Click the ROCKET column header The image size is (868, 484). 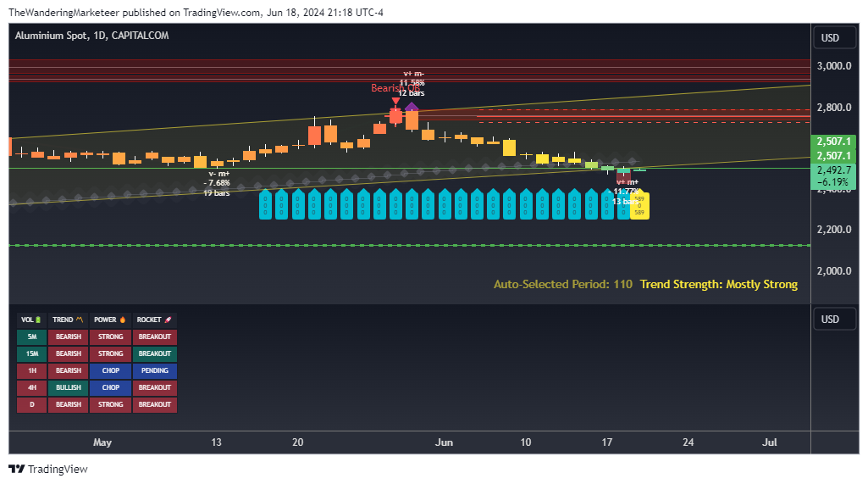(x=154, y=320)
